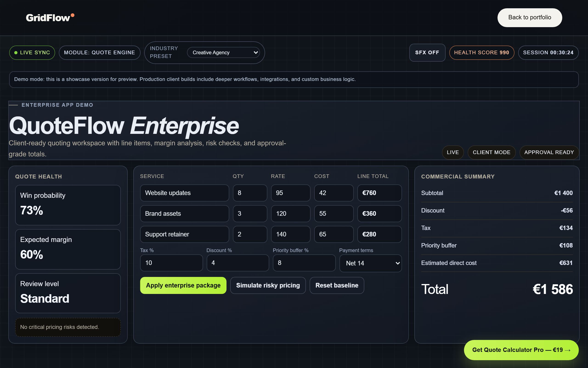Click the Website updates rate field showing 95
The width and height of the screenshot is (588, 368).
click(x=291, y=193)
